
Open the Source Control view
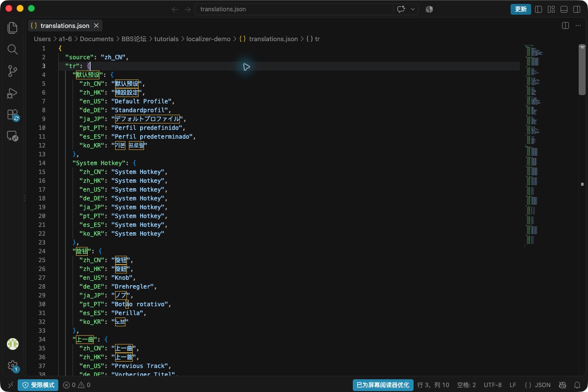(13, 71)
